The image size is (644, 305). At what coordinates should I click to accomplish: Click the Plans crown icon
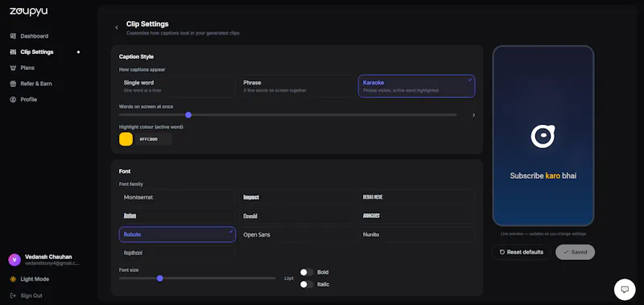tap(13, 68)
